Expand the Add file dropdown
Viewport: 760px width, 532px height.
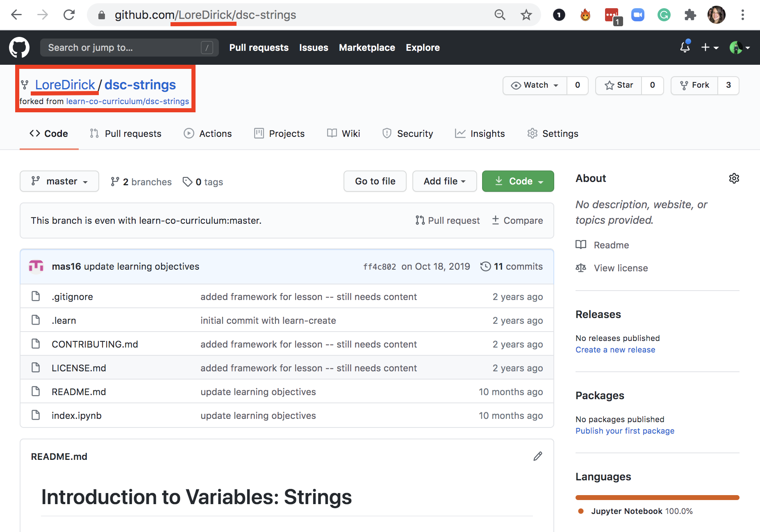coord(444,181)
